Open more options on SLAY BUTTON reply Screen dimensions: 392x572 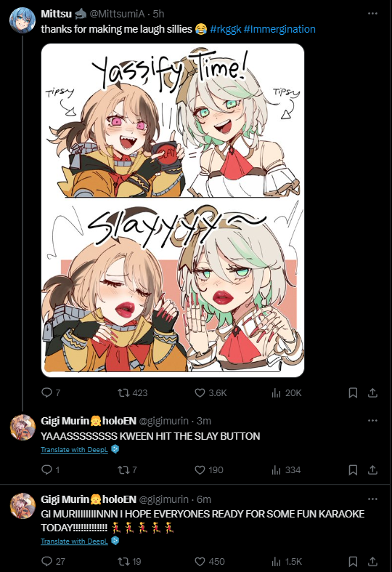pos(372,421)
